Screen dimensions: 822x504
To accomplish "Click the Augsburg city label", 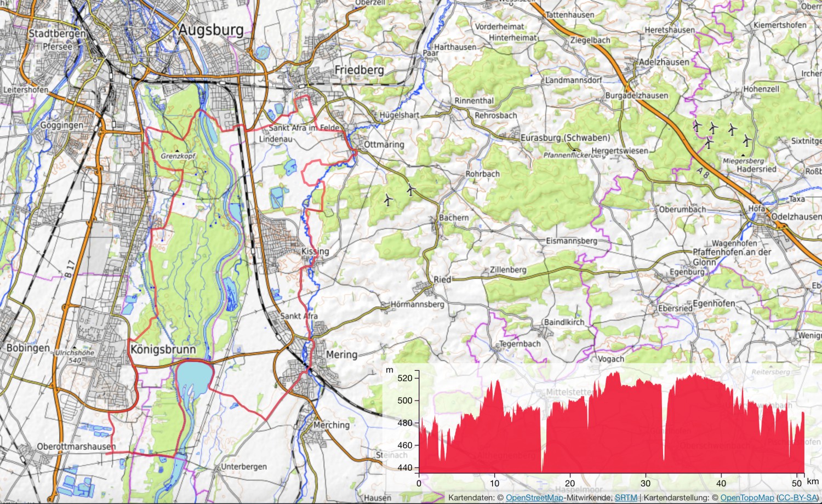I will click(x=211, y=30).
